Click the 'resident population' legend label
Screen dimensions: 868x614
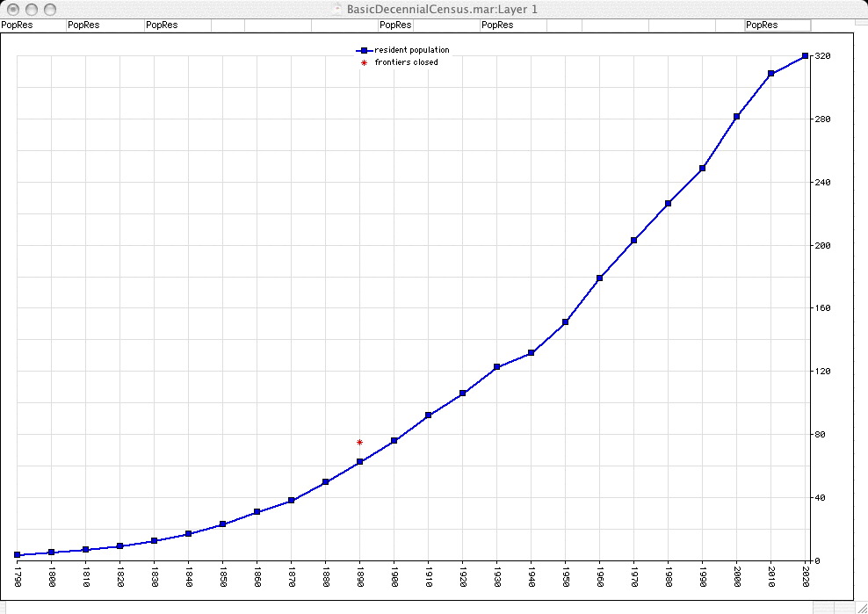tap(411, 51)
